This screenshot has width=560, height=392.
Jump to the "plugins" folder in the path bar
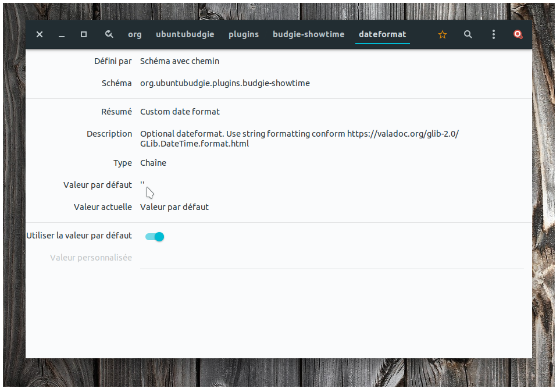point(244,34)
